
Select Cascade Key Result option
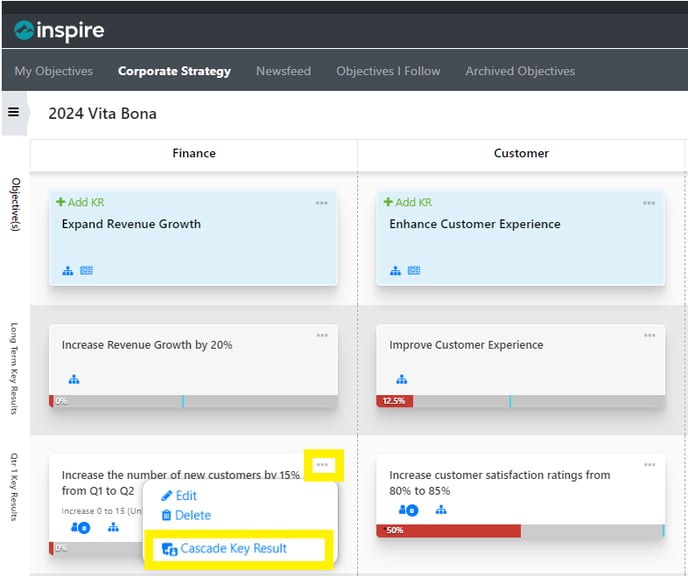225,548
